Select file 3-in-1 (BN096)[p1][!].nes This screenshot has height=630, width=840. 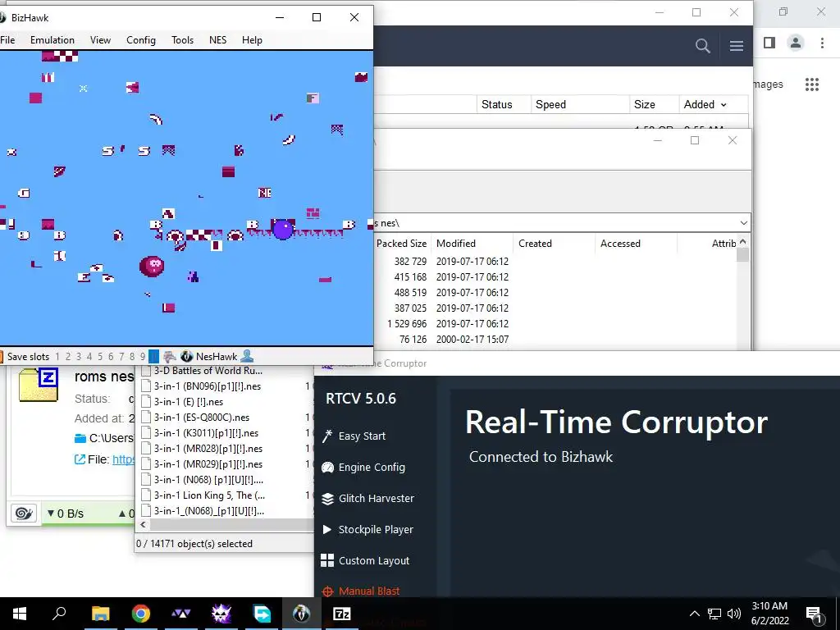pos(208,386)
